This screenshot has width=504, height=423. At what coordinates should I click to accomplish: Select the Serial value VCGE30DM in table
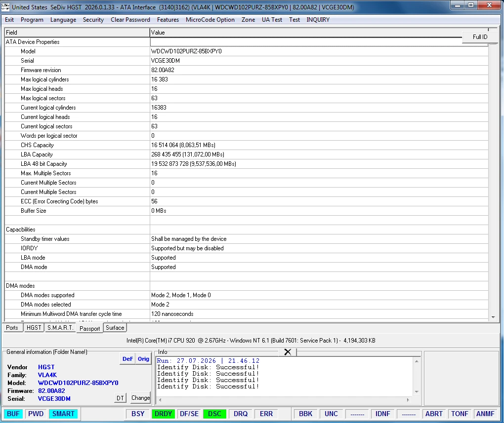165,61
